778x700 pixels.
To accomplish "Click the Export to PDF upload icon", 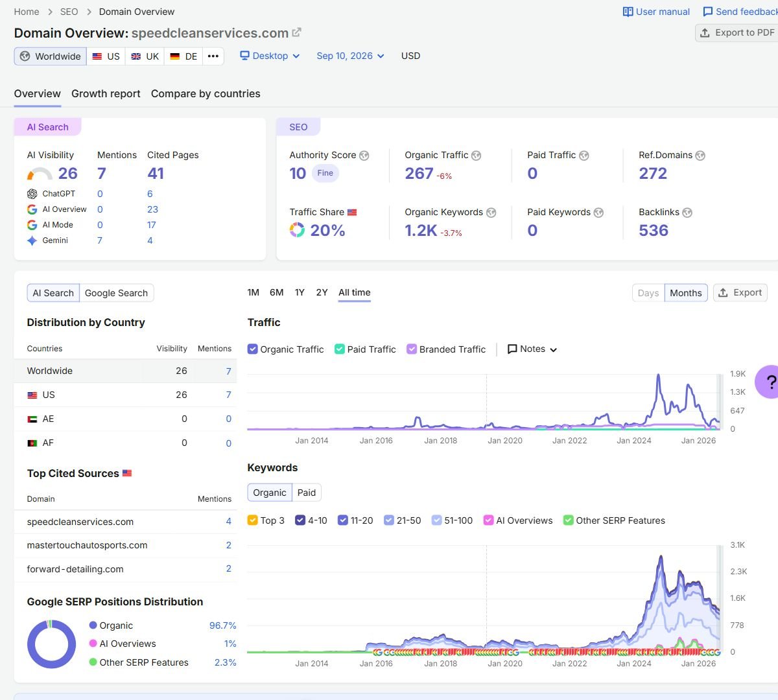I will coord(705,32).
